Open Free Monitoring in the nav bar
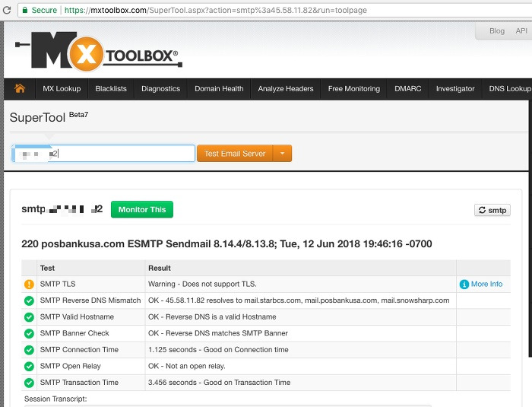This screenshot has width=532, height=407. click(x=354, y=89)
